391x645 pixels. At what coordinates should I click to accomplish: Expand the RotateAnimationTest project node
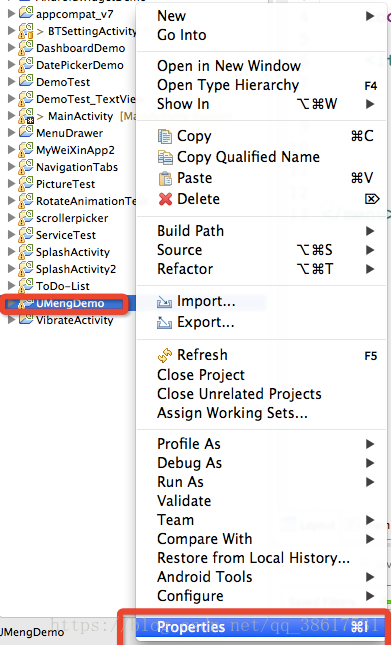pyautogui.click(x=12, y=201)
